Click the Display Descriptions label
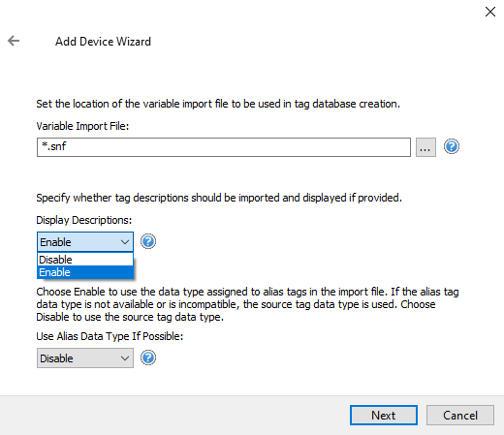The height and width of the screenshot is (435, 504). pos(84,220)
